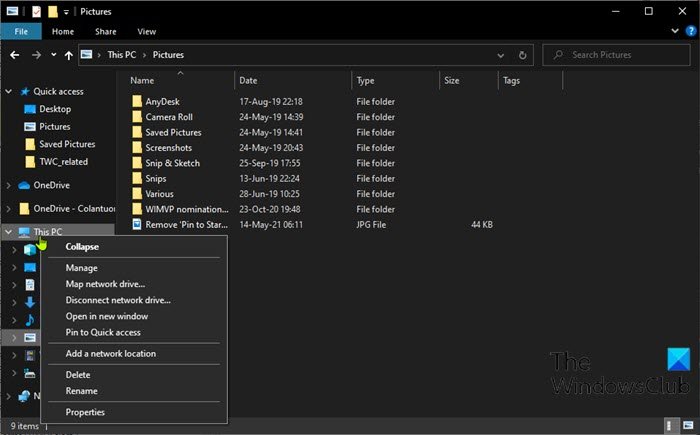
Task: Open the File tab
Action: pyautogui.click(x=21, y=32)
